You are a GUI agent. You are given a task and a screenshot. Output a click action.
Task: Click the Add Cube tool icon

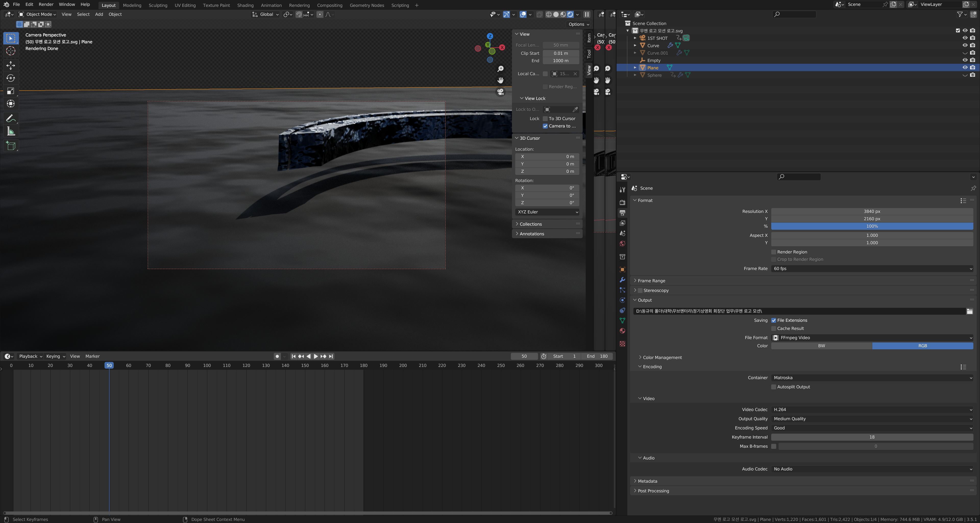pos(11,146)
